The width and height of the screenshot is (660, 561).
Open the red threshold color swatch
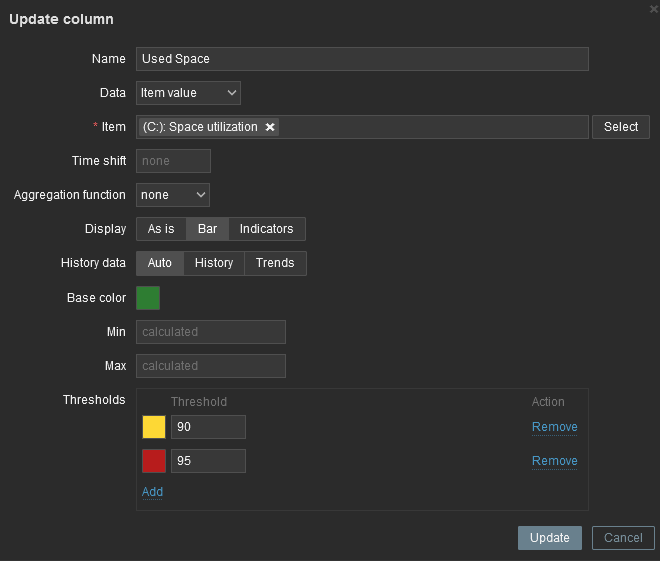coord(154,461)
